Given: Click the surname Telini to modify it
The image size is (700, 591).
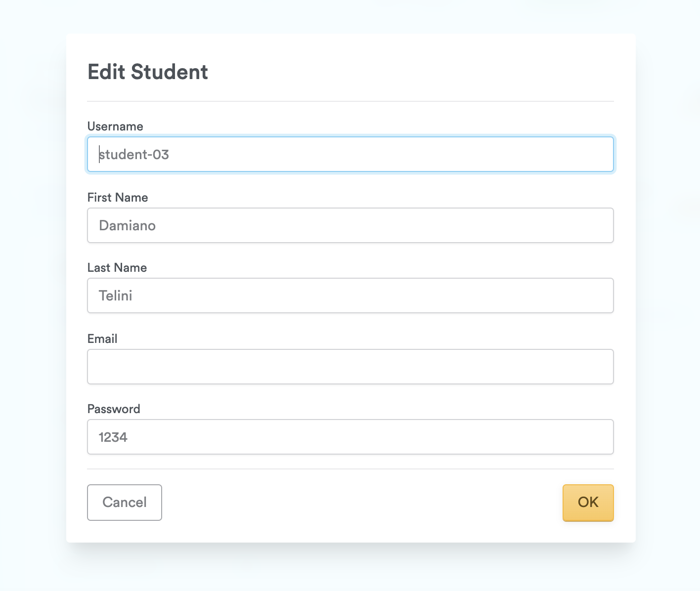Looking at the screenshot, I should point(115,295).
